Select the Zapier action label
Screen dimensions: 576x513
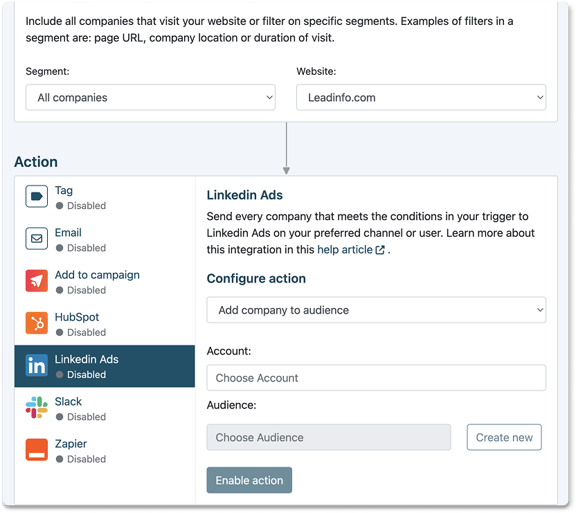click(71, 444)
